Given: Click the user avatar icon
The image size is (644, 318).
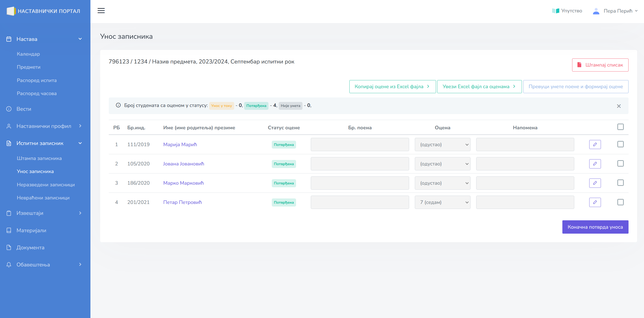Looking at the screenshot, I should (596, 11).
